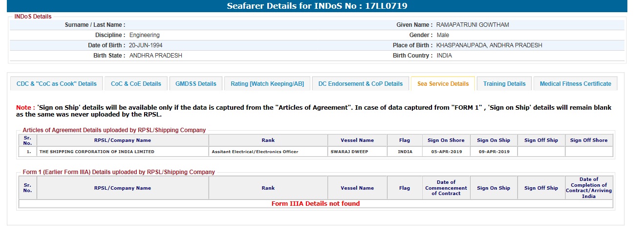Click the INDIA flag cell in the agreement row

pyautogui.click(x=405, y=152)
